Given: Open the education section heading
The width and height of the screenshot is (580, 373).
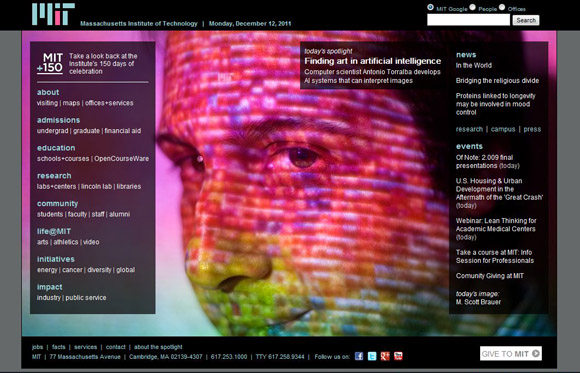Looking at the screenshot, I should point(56,148).
